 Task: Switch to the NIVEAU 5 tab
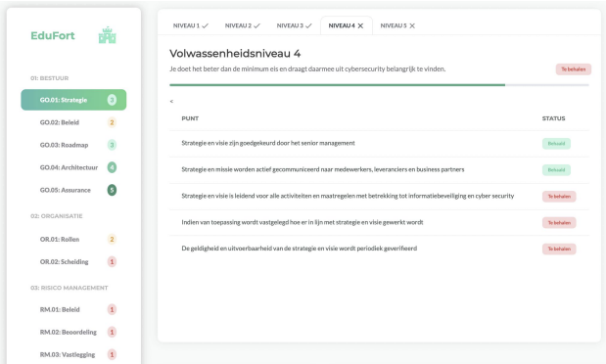point(397,25)
